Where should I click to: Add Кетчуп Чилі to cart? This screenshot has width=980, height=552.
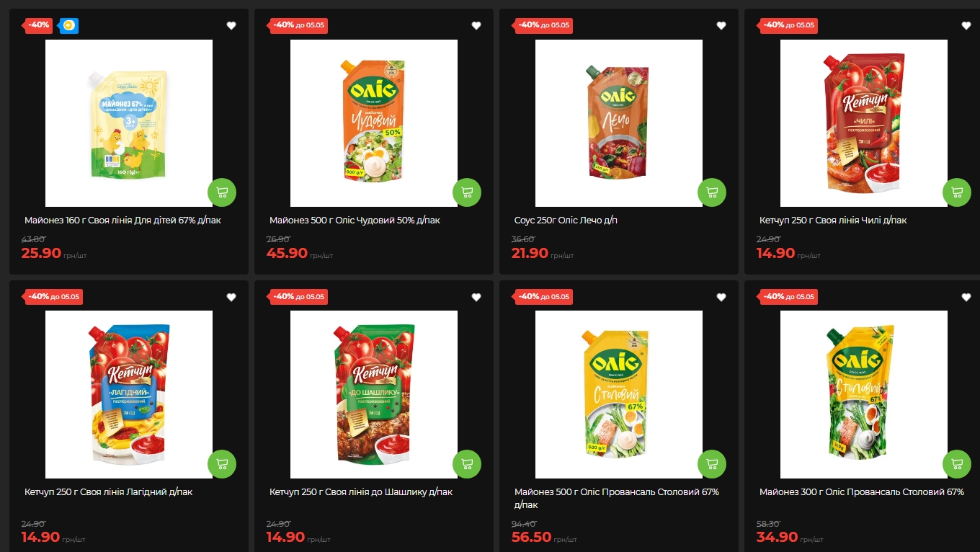tap(957, 192)
